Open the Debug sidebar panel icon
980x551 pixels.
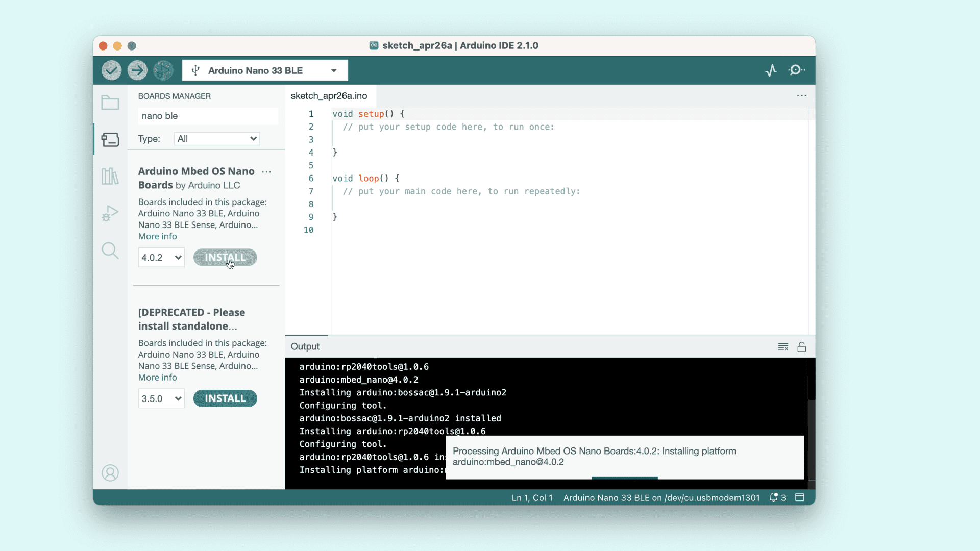point(110,213)
